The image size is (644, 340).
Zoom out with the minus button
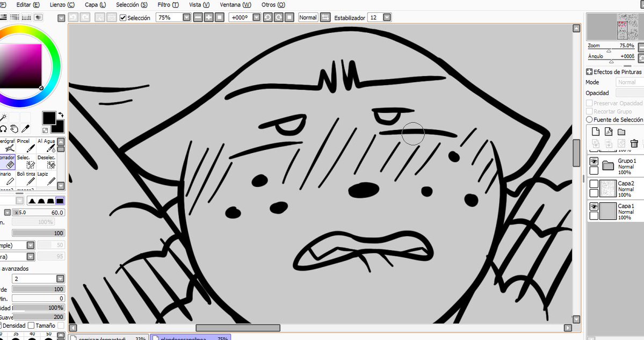point(198,17)
